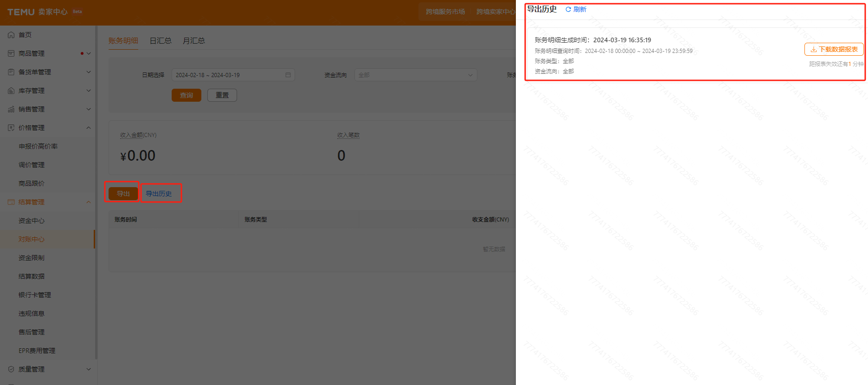Open EPR费用管理 in sidebar
868x385 pixels.
[37, 351]
